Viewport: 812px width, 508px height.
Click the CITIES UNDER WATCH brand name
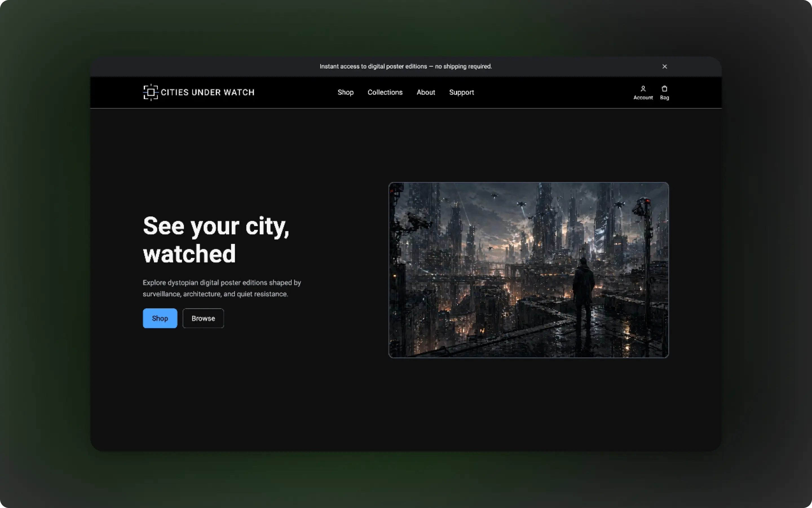pos(208,92)
